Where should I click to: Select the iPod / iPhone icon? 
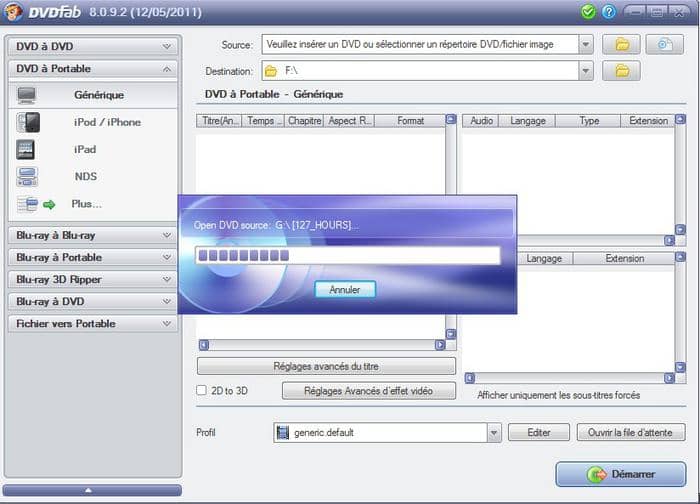tap(27, 122)
